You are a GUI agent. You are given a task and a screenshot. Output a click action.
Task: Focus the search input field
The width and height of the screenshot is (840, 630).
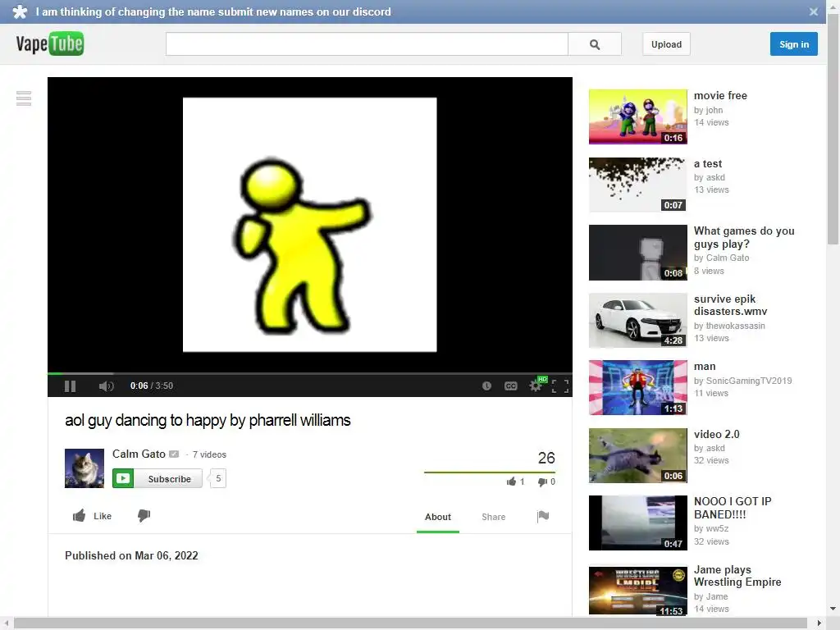point(367,44)
